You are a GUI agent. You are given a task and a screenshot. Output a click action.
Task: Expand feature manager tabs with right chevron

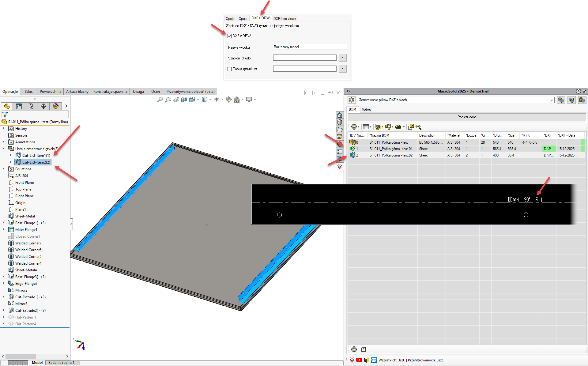pos(66,106)
